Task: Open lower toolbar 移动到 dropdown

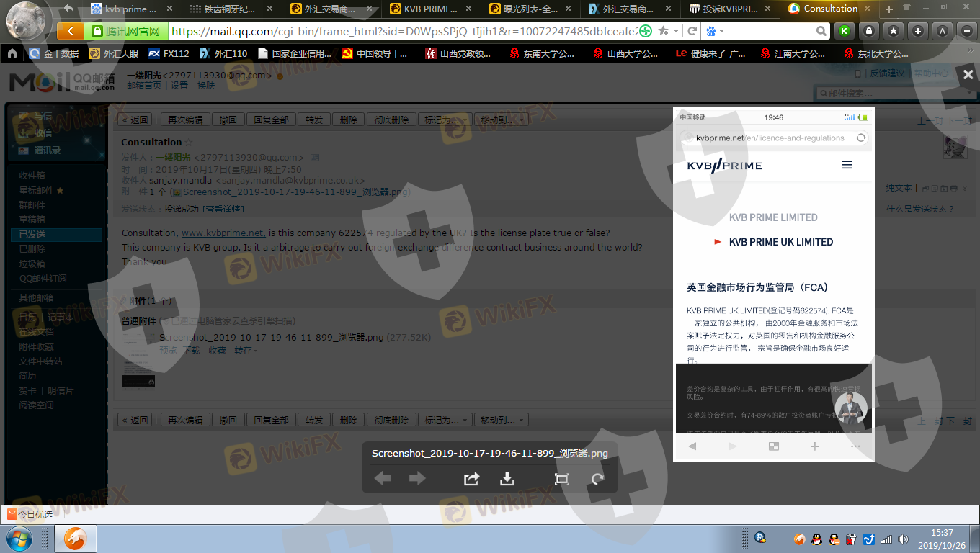Action: pyautogui.click(x=502, y=420)
